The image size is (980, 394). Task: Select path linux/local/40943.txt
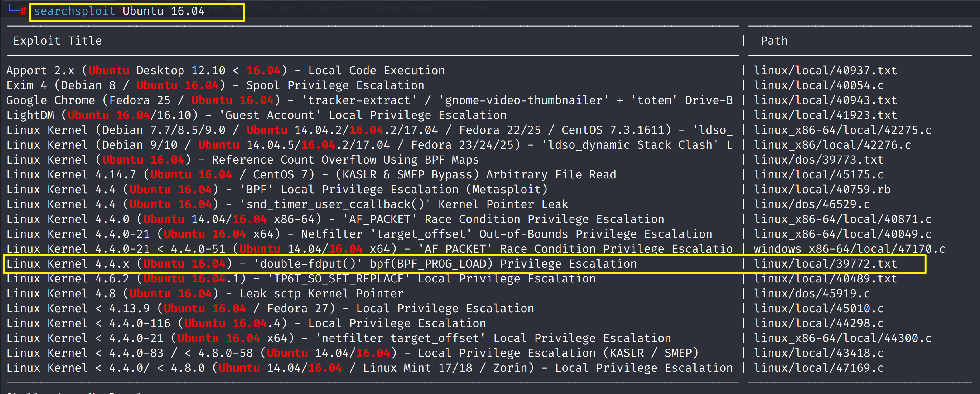[x=825, y=100]
